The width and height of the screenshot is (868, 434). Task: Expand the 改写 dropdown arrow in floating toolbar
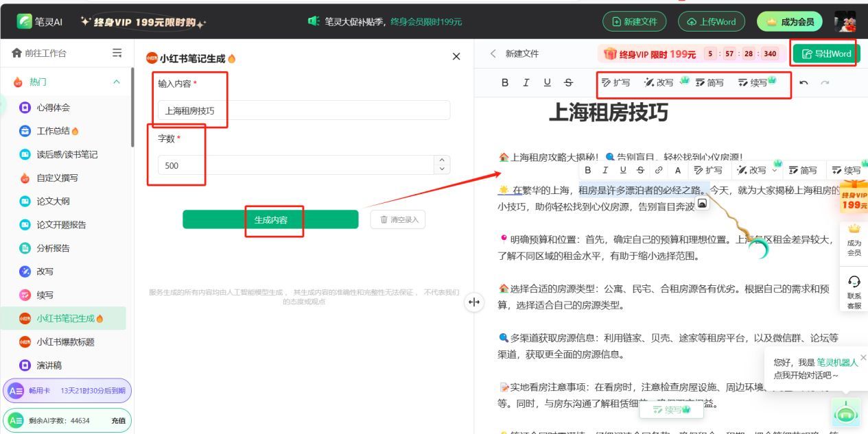775,169
